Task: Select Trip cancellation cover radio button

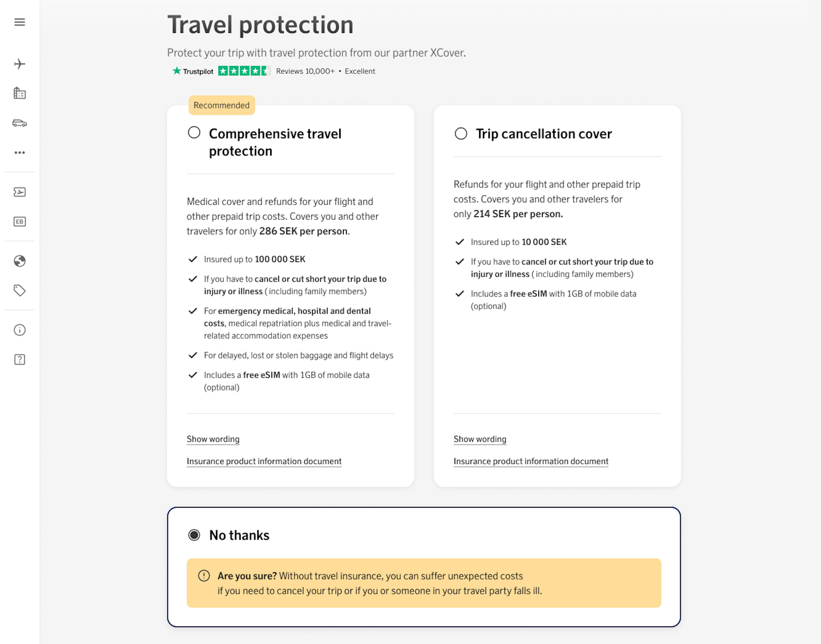Action: click(461, 133)
